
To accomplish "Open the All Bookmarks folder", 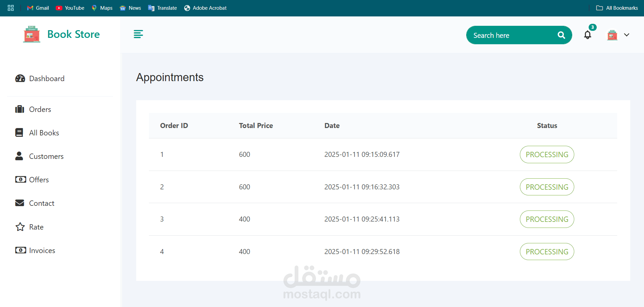I will (x=617, y=8).
